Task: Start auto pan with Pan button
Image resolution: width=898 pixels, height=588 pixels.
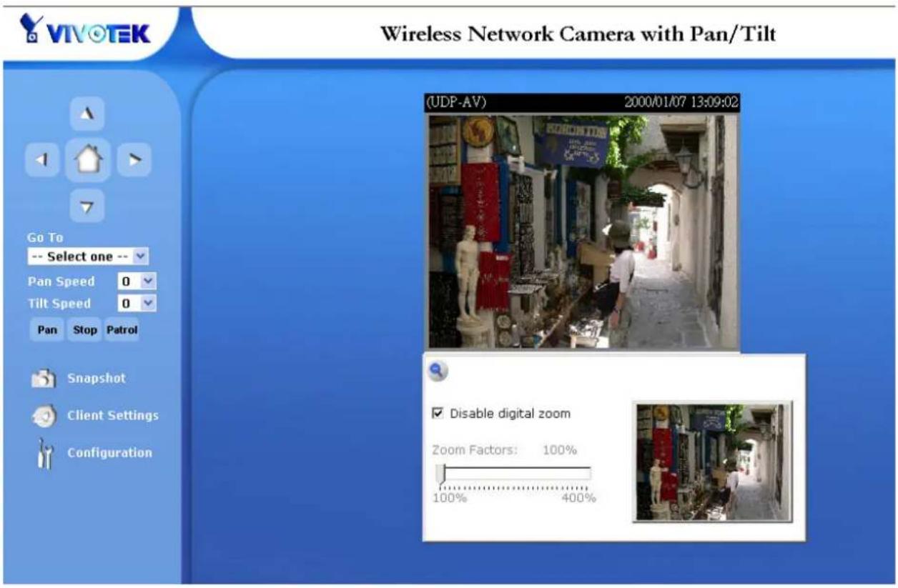Action: coord(46,331)
